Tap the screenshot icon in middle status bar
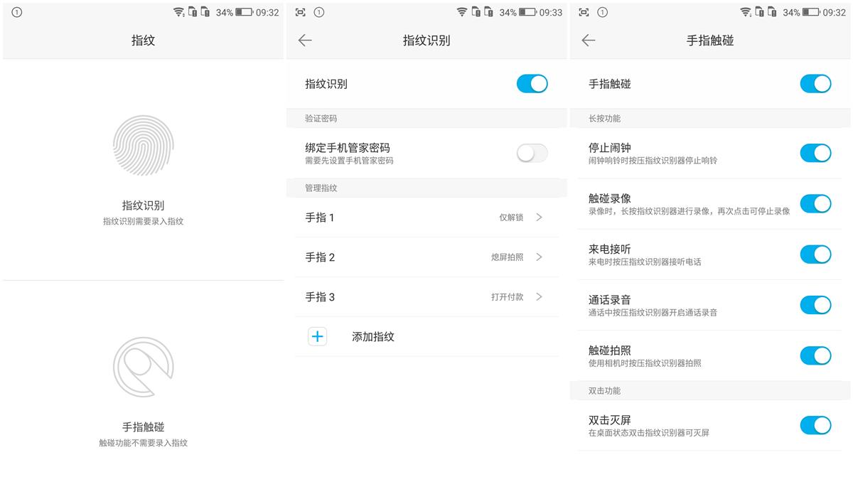Screen dimensions: 853x504 (x=300, y=12)
